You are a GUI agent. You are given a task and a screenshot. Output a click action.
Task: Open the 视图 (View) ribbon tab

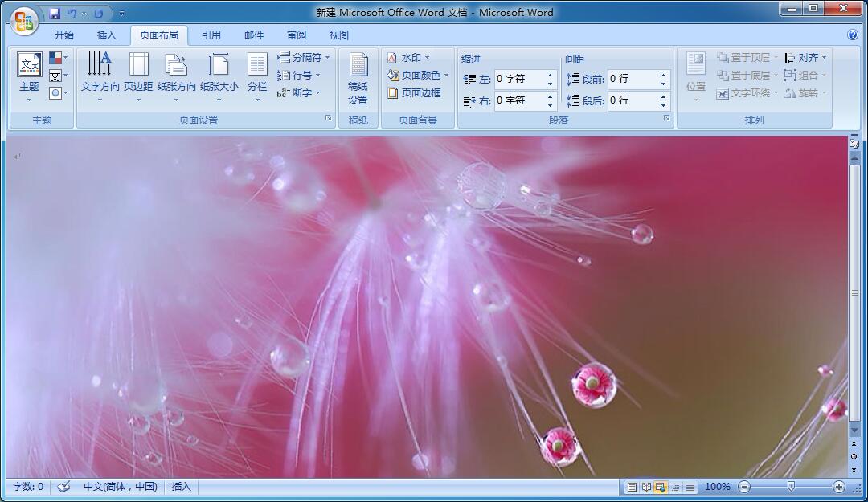[x=338, y=35]
